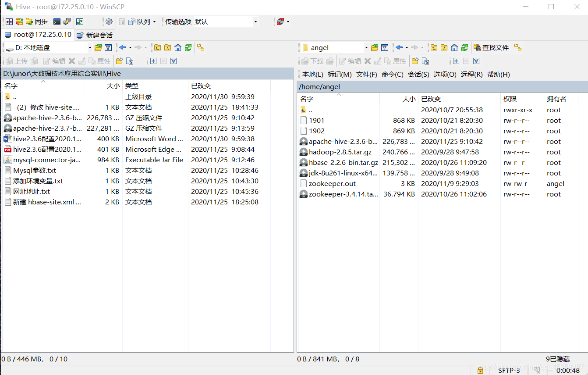Go to parent directory in remote panel

click(434, 47)
